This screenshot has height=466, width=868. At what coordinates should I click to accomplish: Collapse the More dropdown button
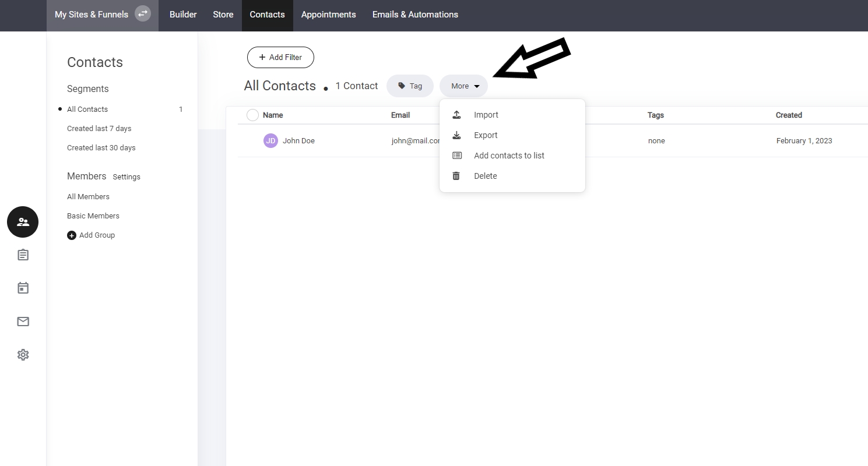point(464,86)
